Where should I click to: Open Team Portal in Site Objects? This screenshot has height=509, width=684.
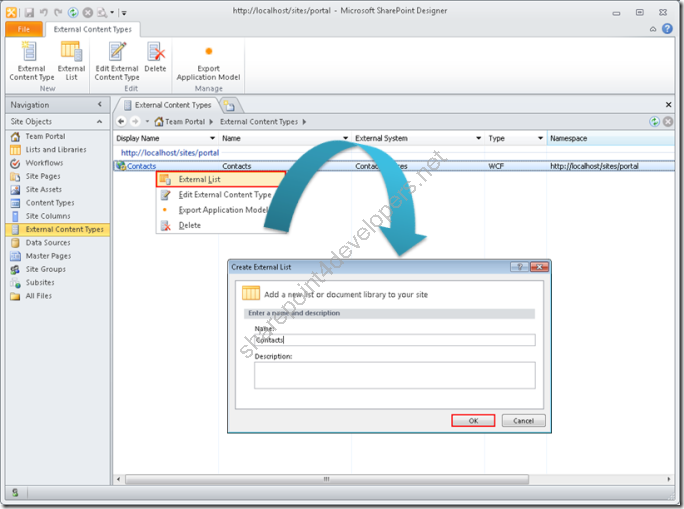45,137
